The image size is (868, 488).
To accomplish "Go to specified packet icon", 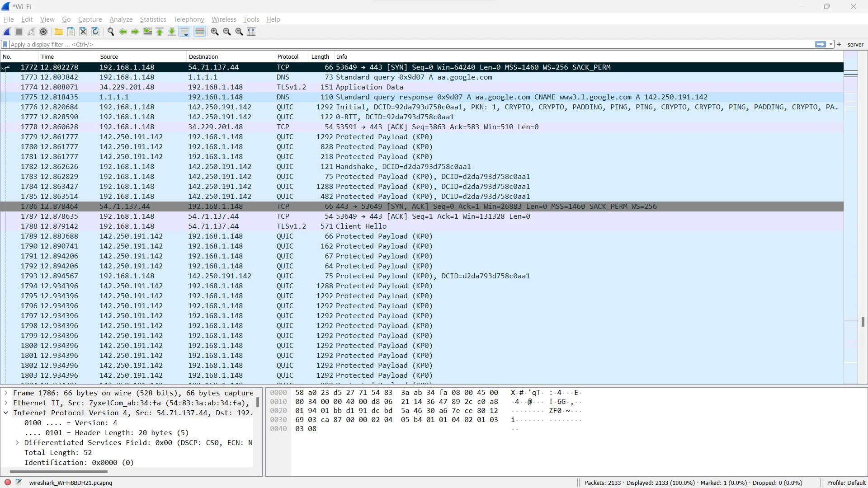I will [x=147, y=32].
